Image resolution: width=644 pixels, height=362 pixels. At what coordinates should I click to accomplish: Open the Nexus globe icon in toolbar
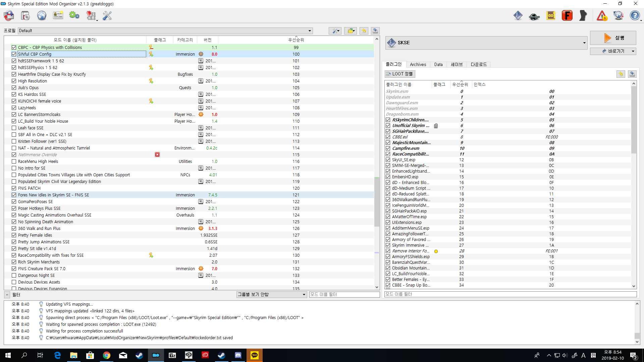42,15
